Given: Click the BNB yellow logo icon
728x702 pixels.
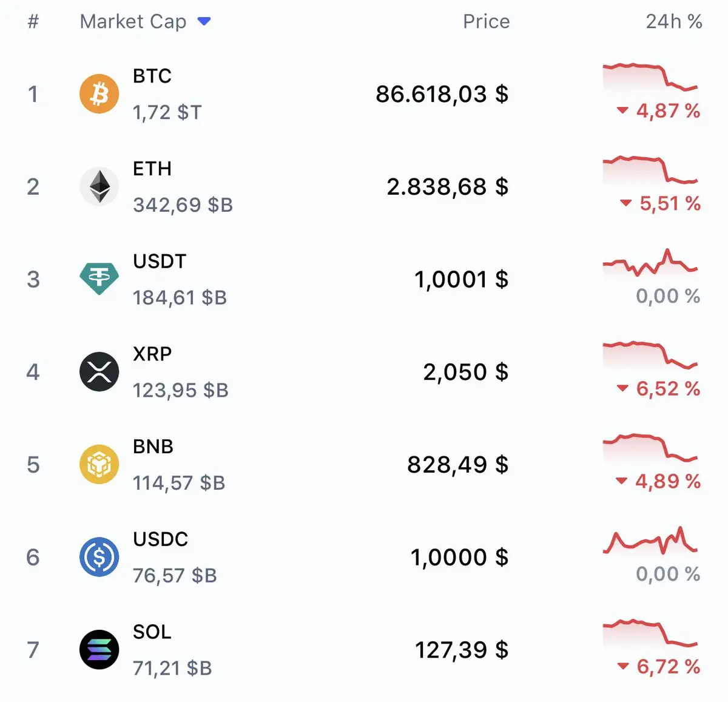Looking at the screenshot, I should tap(99, 464).
